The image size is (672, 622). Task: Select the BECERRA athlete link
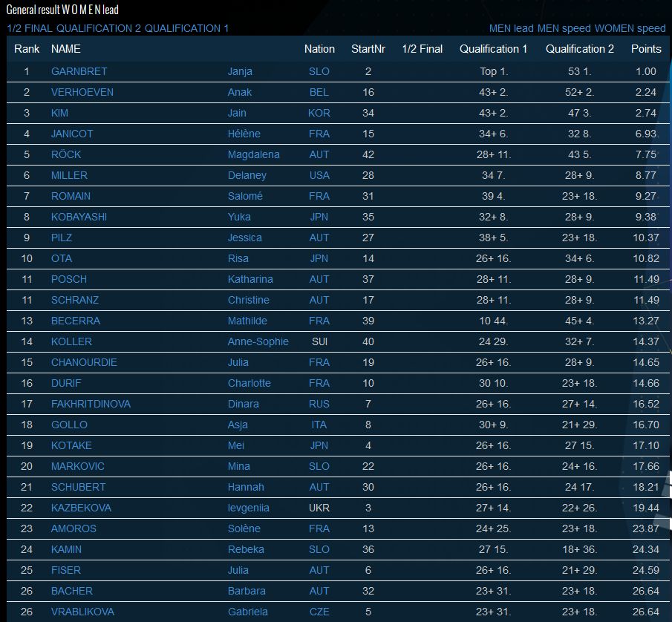pos(76,321)
